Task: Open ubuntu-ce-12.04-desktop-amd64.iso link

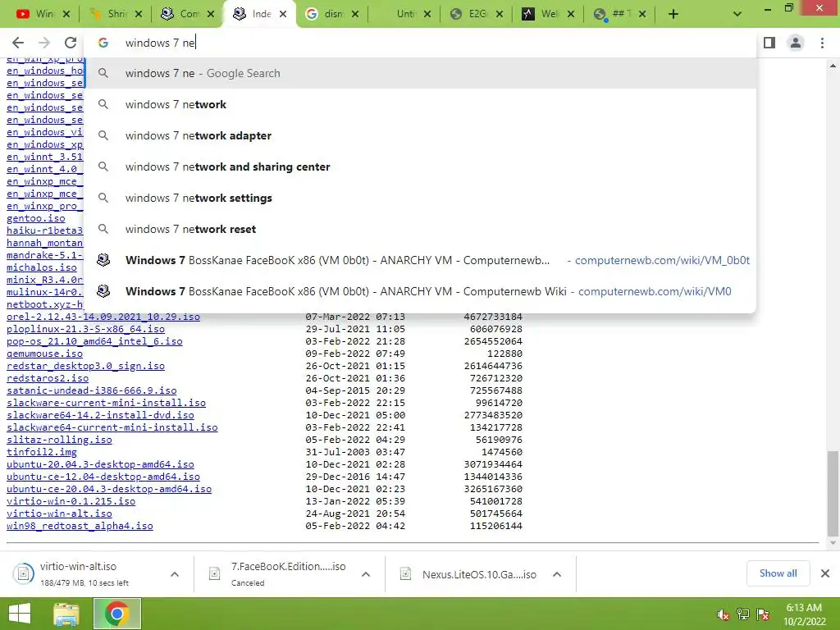Action: pyautogui.click(x=103, y=477)
